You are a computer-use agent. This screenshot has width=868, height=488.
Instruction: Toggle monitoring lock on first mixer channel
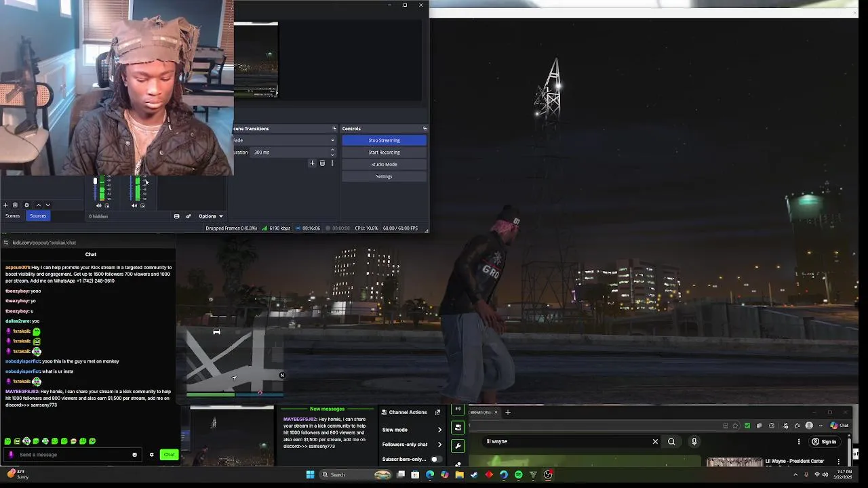(x=107, y=205)
